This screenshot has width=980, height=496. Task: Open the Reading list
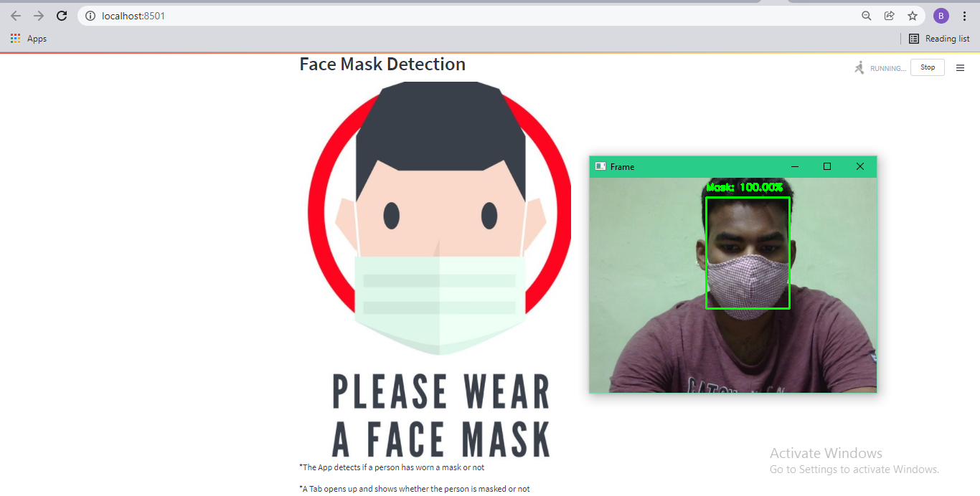click(x=939, y=39)
